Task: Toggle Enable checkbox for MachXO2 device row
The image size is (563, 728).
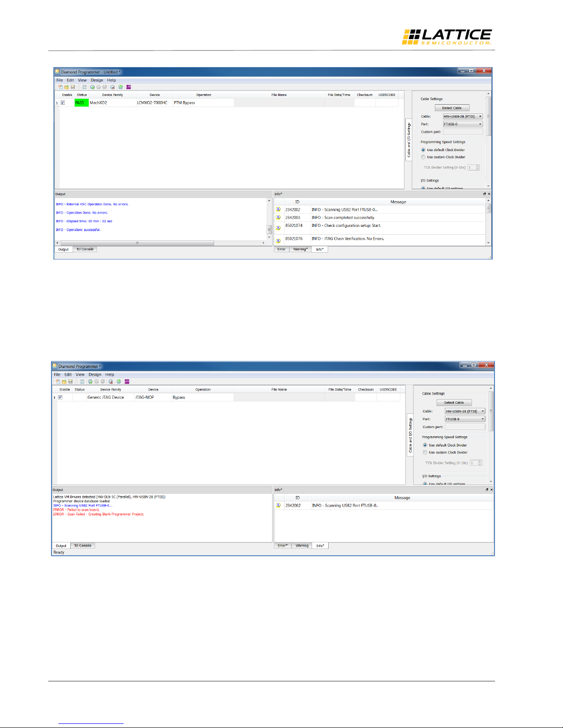Action: 63,103
